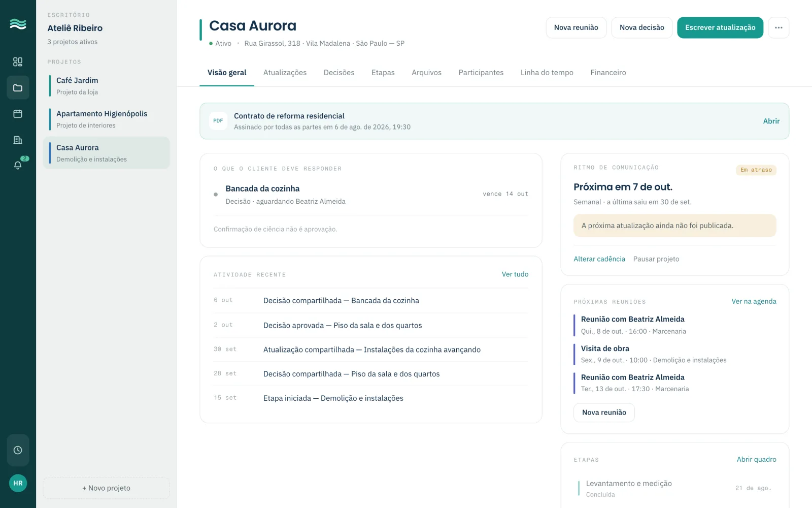Select Café Jardim project

pyautogui.click(x=107, y=86)
